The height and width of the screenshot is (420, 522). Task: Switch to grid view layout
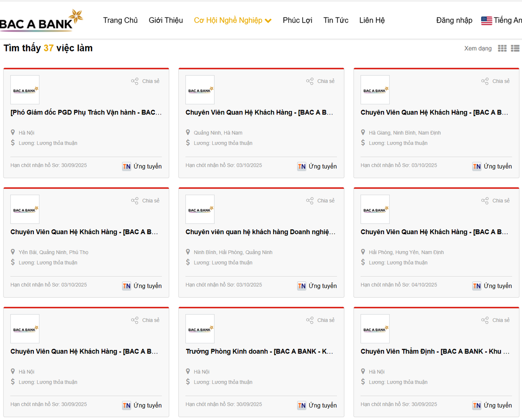502,48
